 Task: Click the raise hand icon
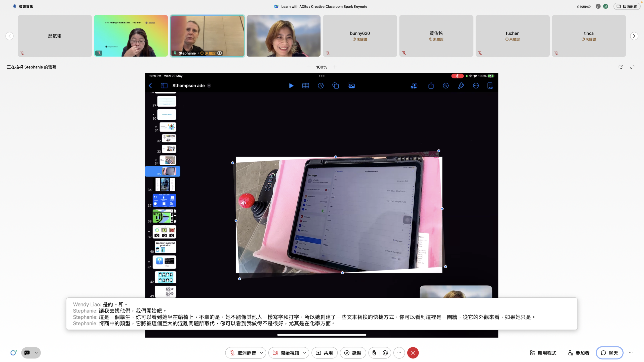(x=374, y=353)
